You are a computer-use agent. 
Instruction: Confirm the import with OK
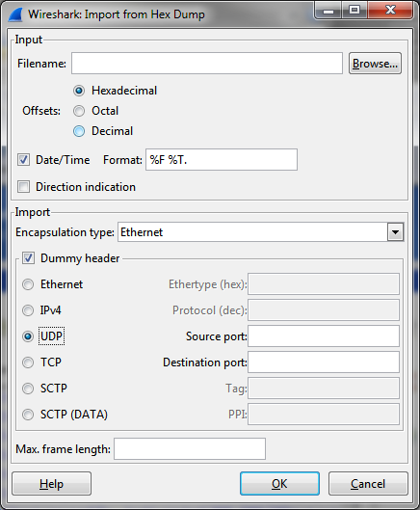tap(279, 484)
